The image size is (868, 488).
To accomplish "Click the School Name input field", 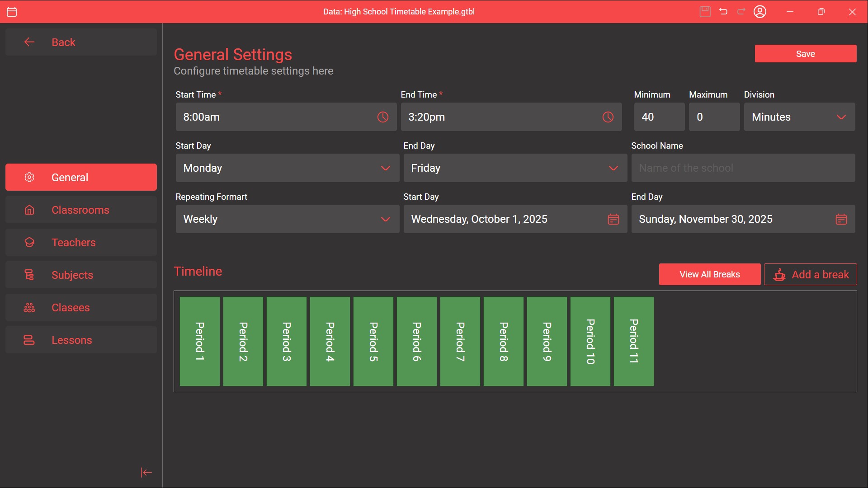I will click(x=743, y=168).
